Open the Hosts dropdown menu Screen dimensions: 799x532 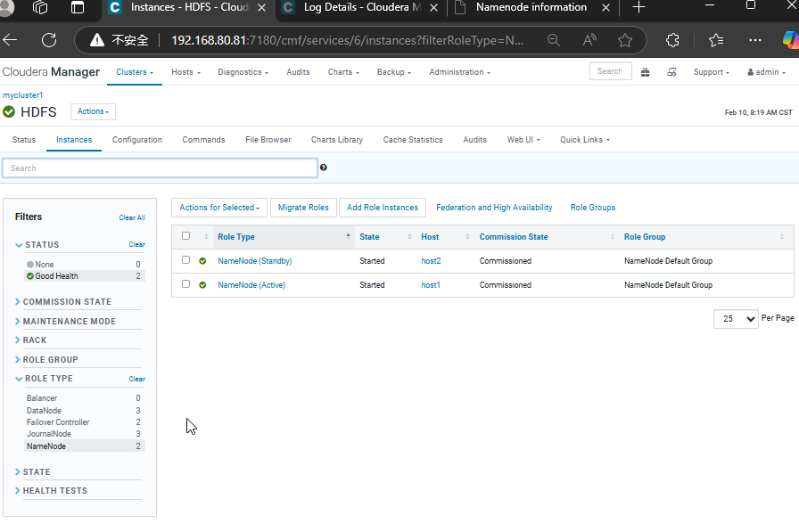click(186, 72)
